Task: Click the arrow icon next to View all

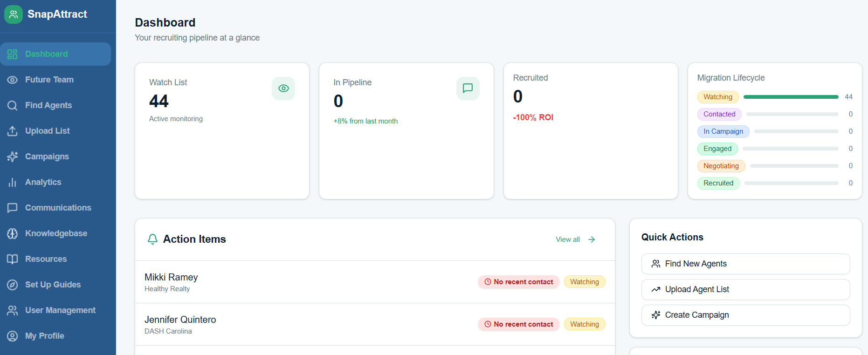Action: tap(592, 239)
